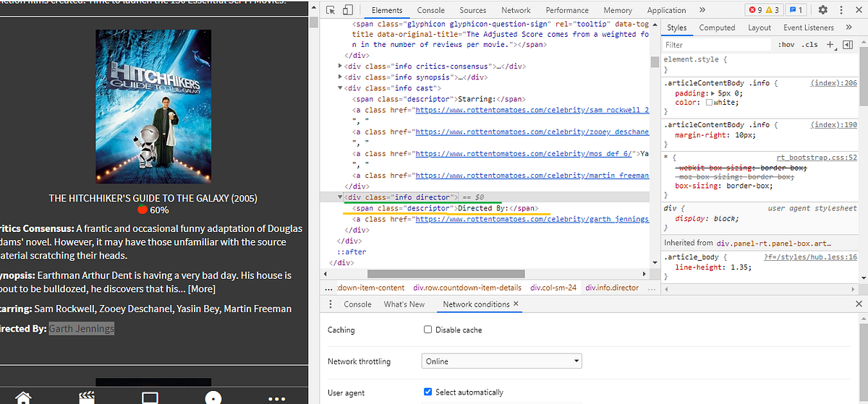Select the Layout sidebar tab

click(759, 27)
